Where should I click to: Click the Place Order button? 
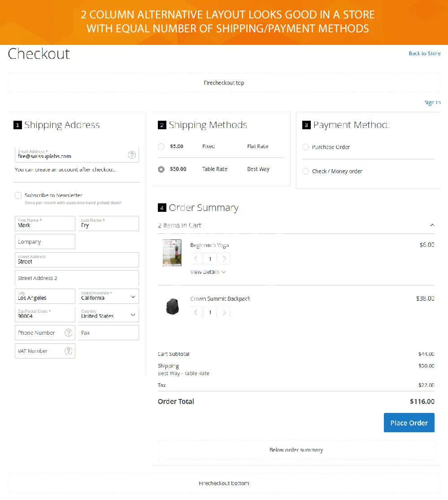click(x=409, y=423)
